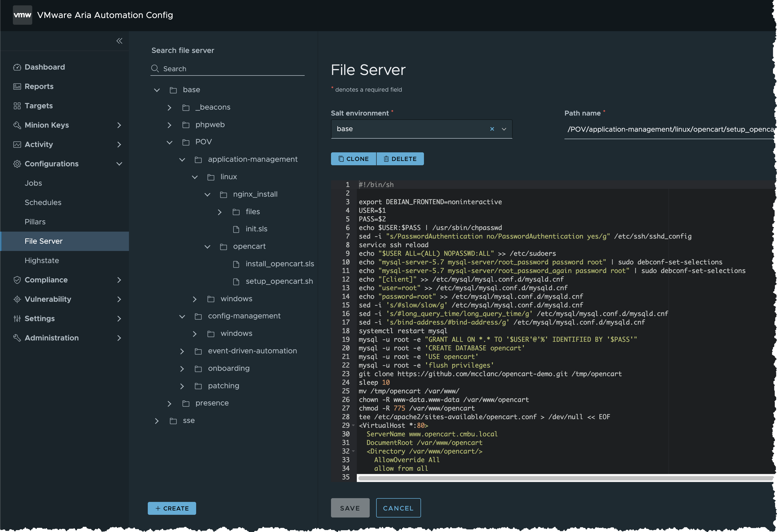Click the Compliance shield icon
This screenshot has width=777, height=532.
[17, 280]
